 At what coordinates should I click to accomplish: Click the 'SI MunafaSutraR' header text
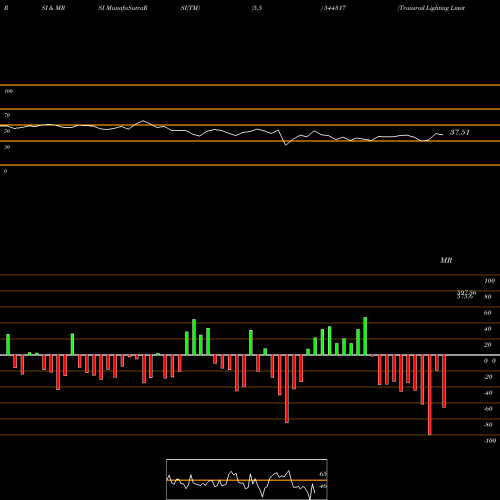[x=123, y=8]
